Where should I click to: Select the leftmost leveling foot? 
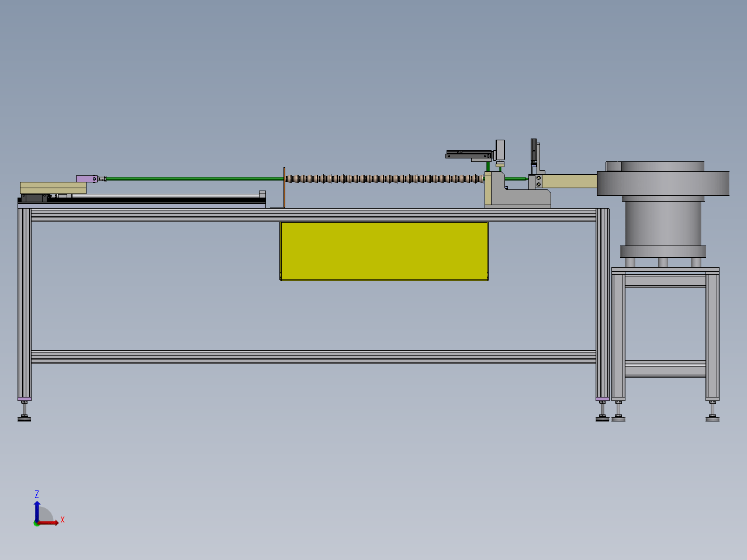[24, 412]
